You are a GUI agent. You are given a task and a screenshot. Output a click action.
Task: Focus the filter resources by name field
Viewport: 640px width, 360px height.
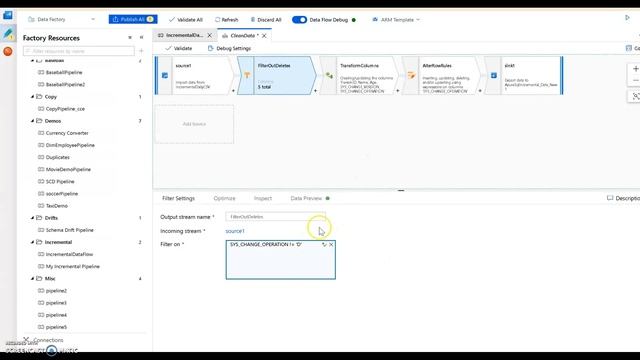79,51
